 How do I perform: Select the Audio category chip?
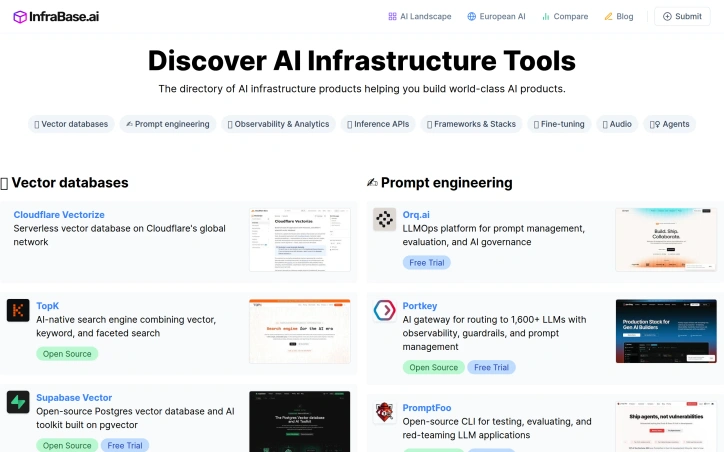pos(617,124)
